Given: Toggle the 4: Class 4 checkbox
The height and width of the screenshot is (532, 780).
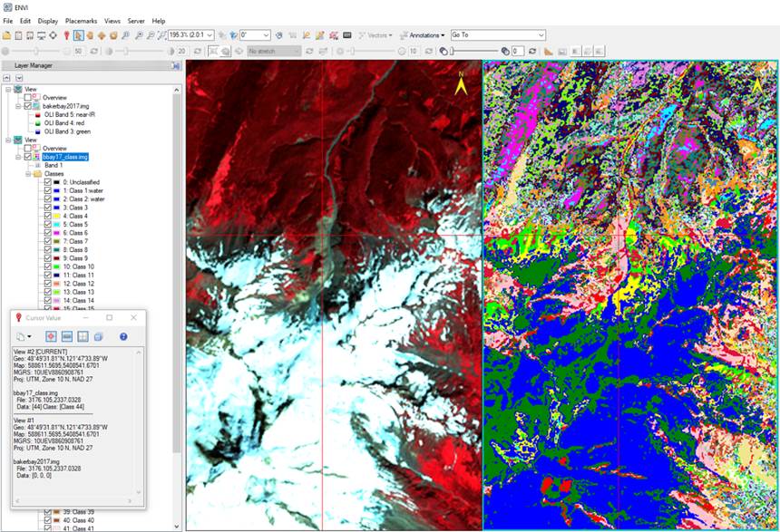Looking at the screenshot, I should 48,217.
